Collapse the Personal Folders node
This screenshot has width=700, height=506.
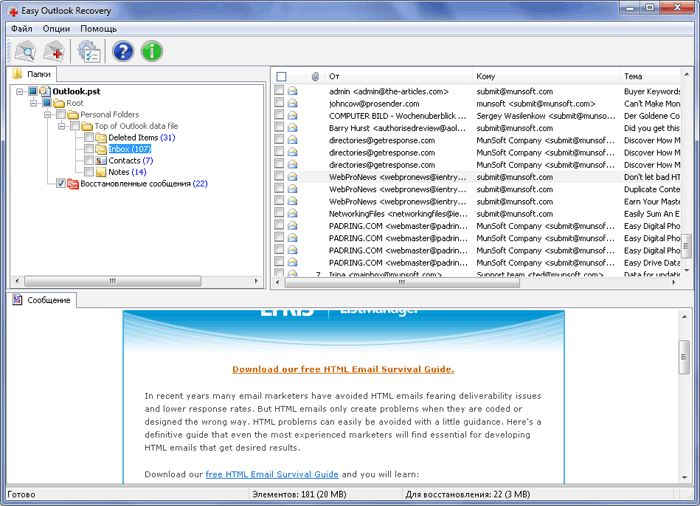pos(47,115)
